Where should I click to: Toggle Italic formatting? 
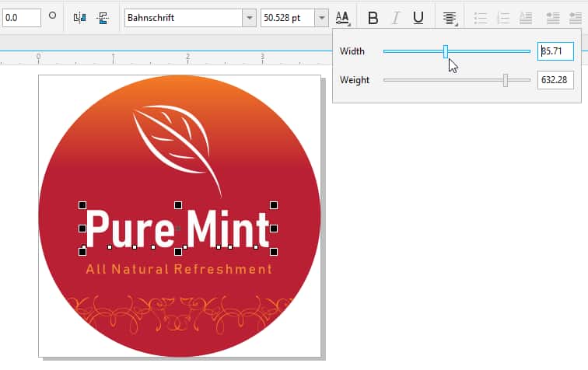tap(396, 18)
